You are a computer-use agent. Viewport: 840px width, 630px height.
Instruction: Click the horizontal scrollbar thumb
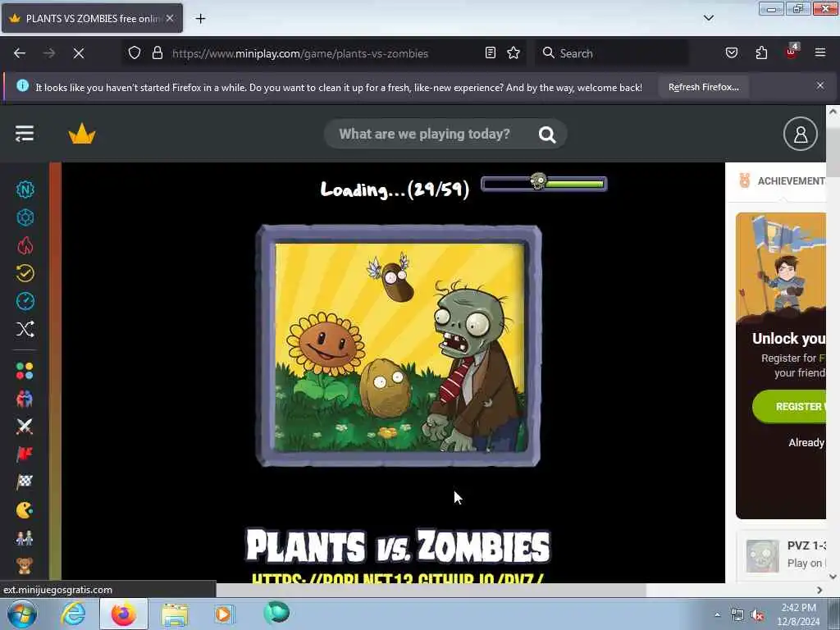(431, 590)
